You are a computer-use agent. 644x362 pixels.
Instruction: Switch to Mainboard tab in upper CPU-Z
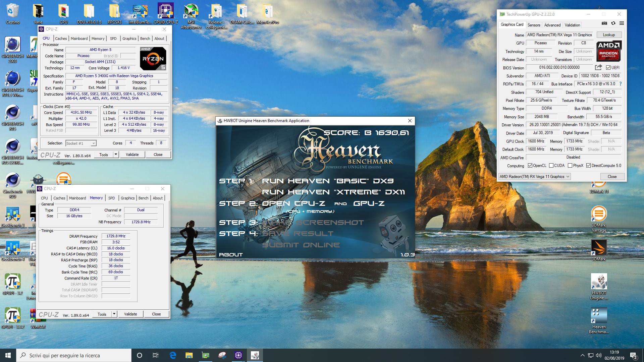[x=79, y=39]
